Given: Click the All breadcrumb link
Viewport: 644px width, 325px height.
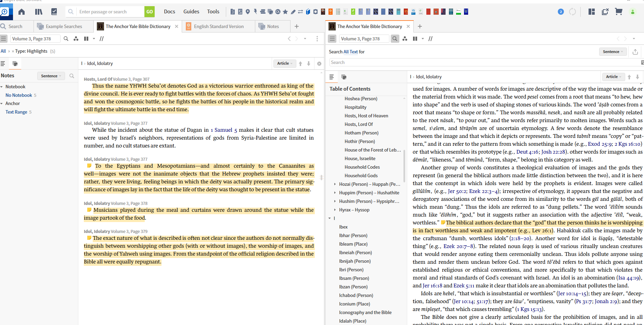Looking at the screenshot, I should (x=3, y=51).
